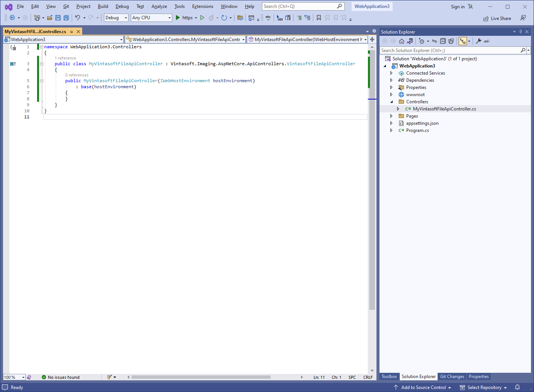The width and height of the screenshot is (534, 392).
Task: Click the Live Share button
Action: (x=497, y=18)
